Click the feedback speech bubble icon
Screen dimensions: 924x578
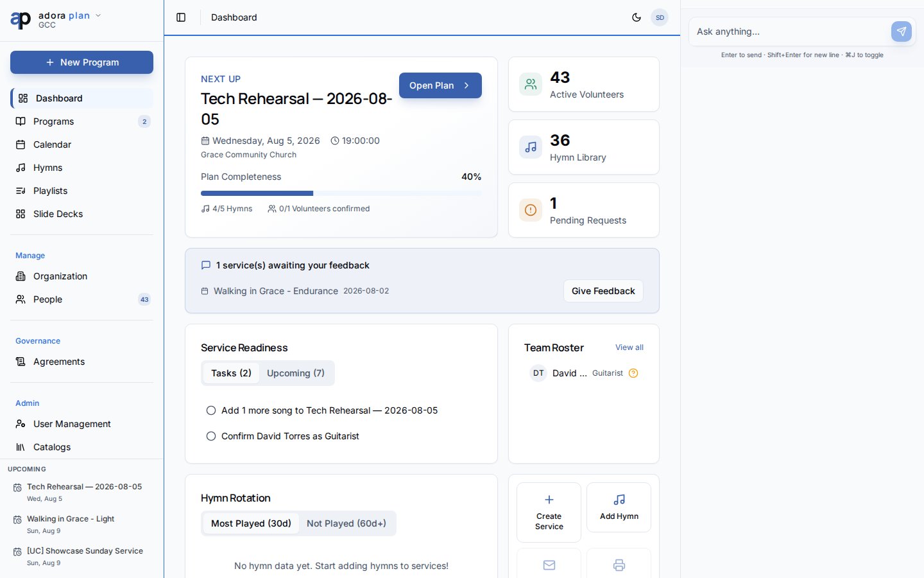click(206, 265)
